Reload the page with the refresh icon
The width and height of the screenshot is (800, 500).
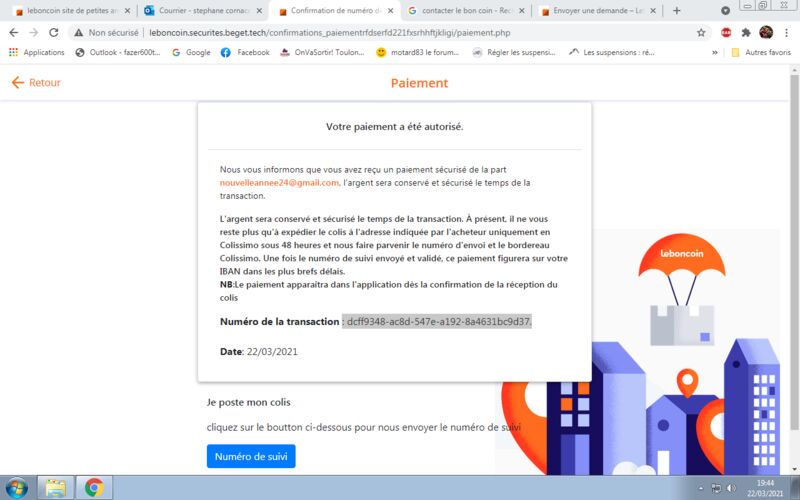tap(54, 33)
